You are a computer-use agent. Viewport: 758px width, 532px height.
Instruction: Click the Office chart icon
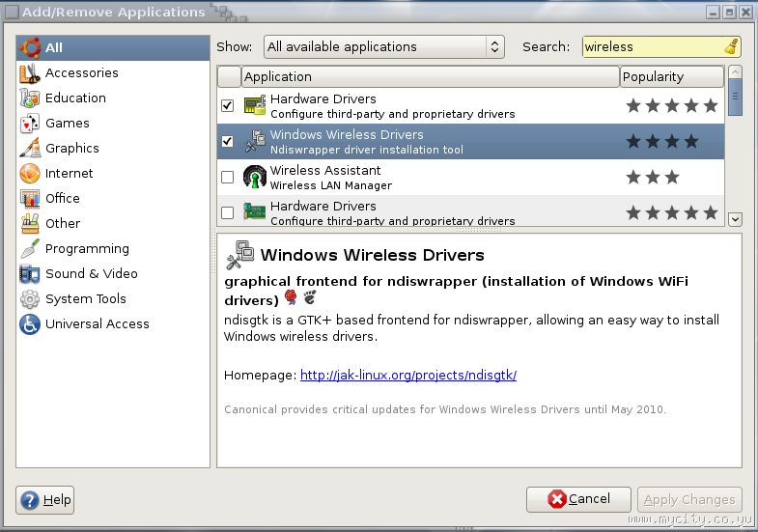(x=30, y=198)
